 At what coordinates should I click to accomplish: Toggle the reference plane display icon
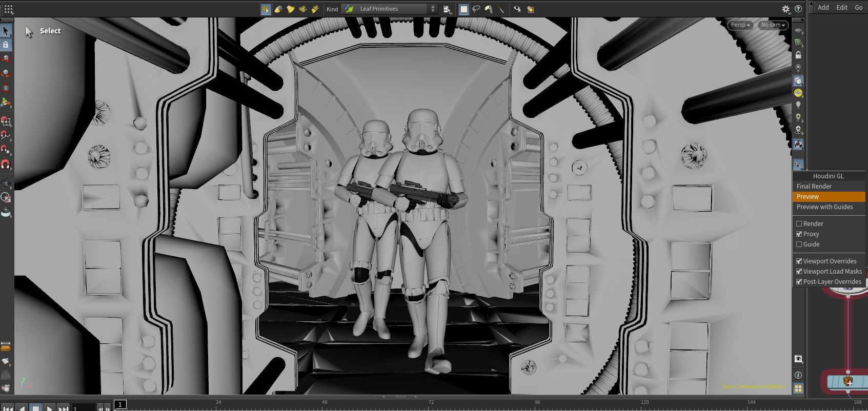(798, 31)
